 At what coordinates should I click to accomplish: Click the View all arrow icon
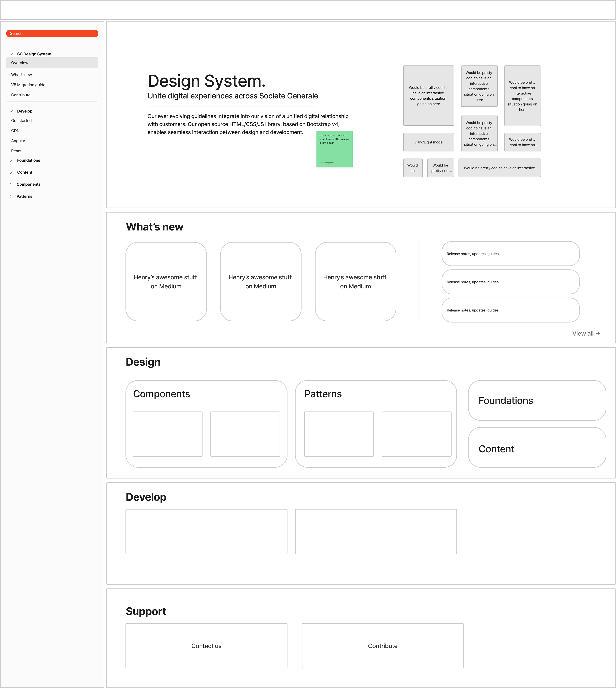[598, 334]
